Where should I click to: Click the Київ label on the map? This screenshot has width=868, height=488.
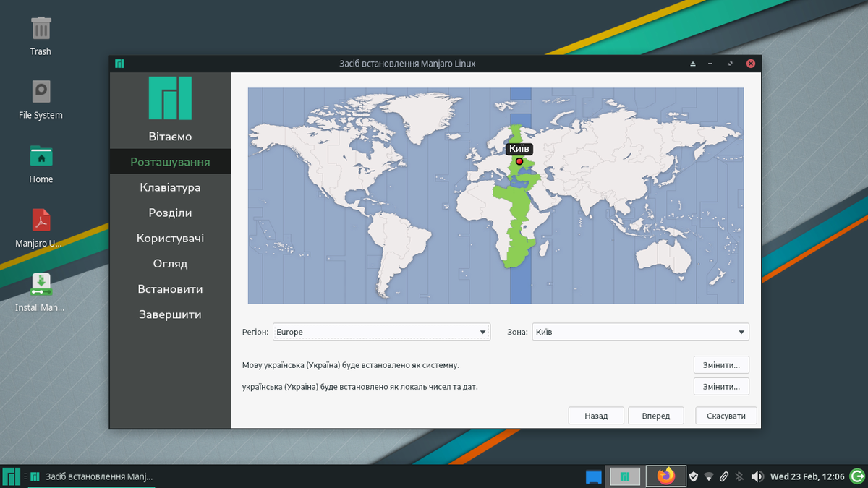pos(519,148)
